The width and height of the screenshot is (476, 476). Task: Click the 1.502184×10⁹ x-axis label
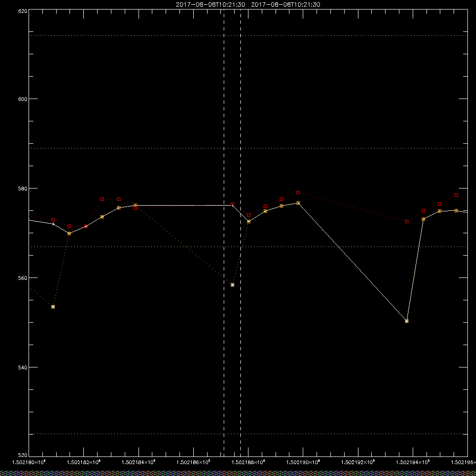click(139, 462)
